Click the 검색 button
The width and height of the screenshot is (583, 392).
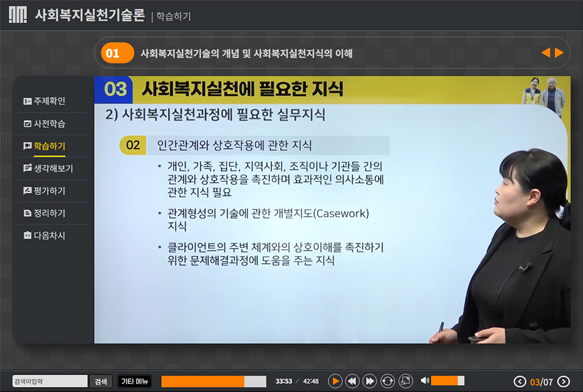[x=101, y=381]
